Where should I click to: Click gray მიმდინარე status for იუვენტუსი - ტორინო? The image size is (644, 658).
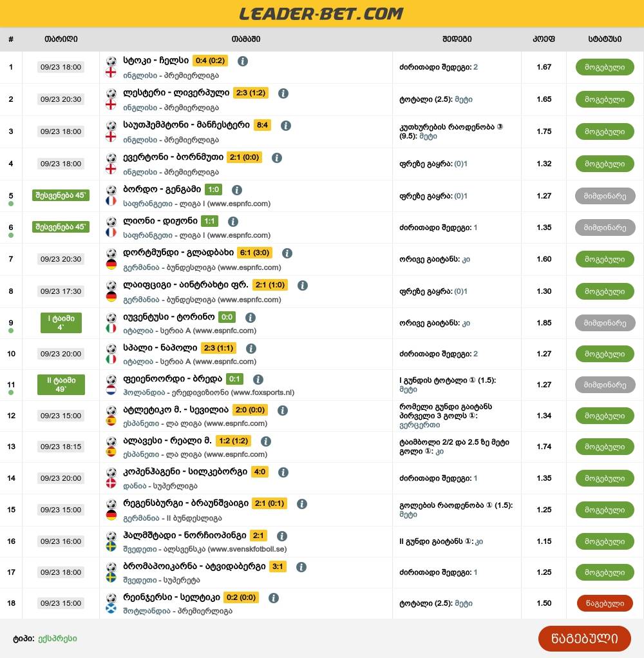(x=605, y=323)
